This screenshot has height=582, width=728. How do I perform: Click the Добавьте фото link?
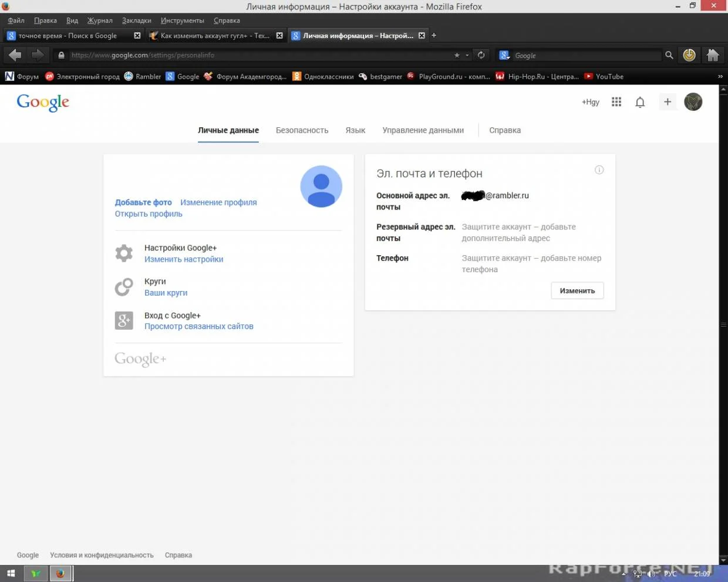point(143,202)
